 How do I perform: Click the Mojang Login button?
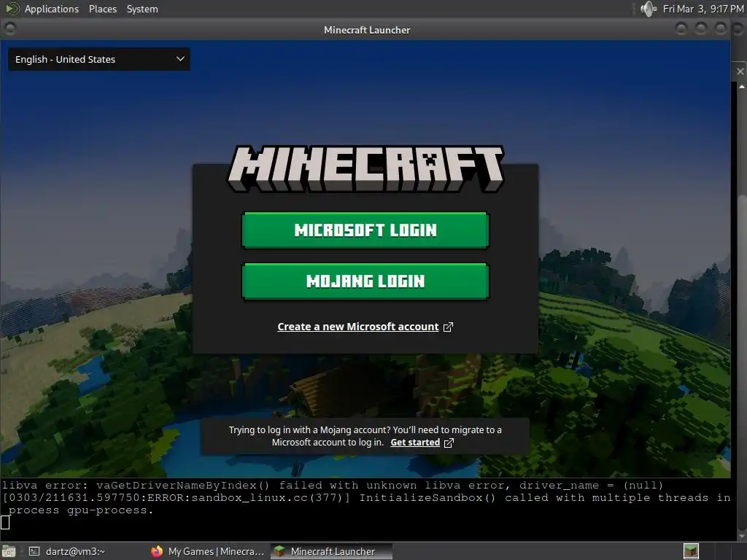pyautogui.click(x=365, y=281)
